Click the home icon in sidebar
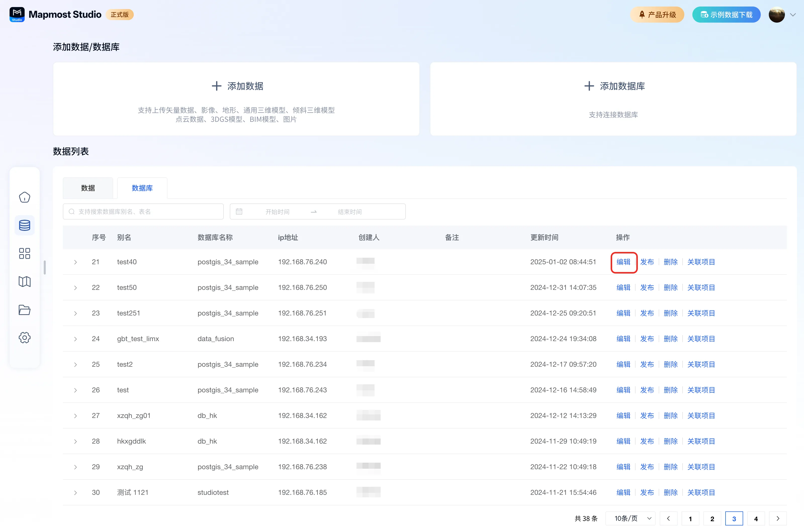Viewport: 804px width, 532px height. click(24, 197)
